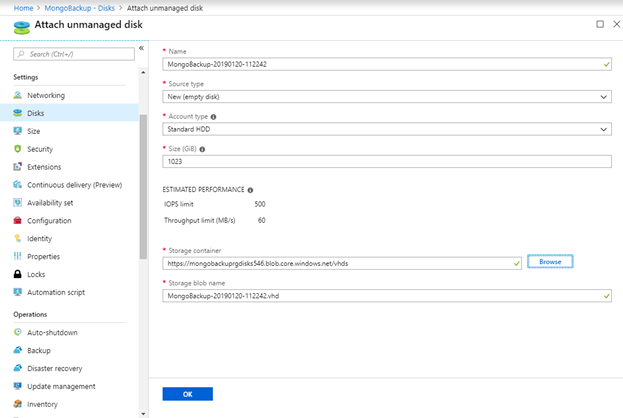
Task: Maximize the blade panel
Action: pyautogui.click(x=600, y=24)
